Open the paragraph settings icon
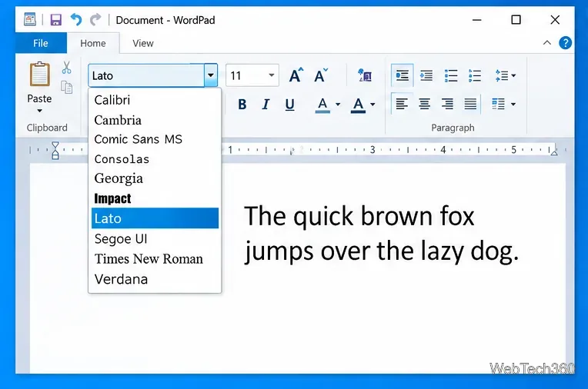The height and width of the screenshot is (389, 588). (498, 104)
